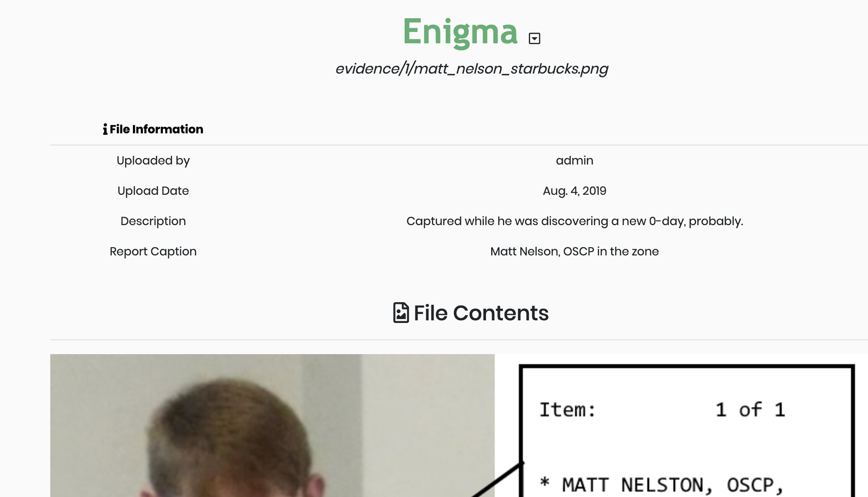The height and width of the screenshot is (497, 868).
Task: Click the Description label
Action: (153, 221)
